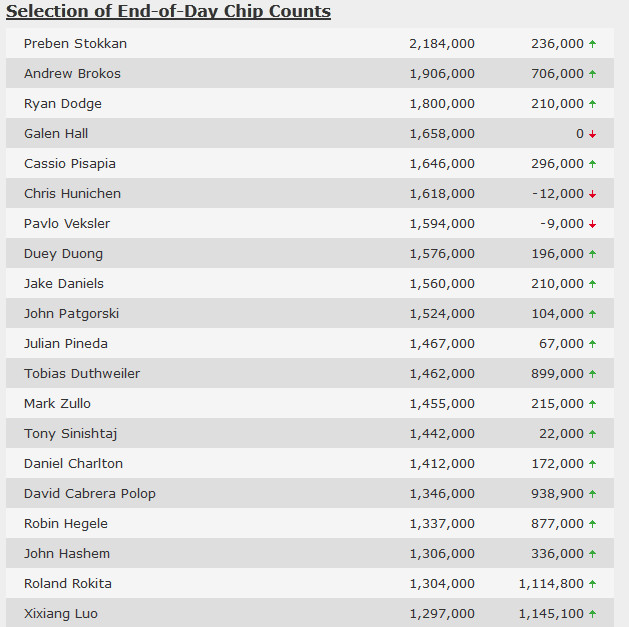Screen dimensions: 629x627
Task: Click red down arrow in Pavlo Veksler row
Action: pos(592,224)
